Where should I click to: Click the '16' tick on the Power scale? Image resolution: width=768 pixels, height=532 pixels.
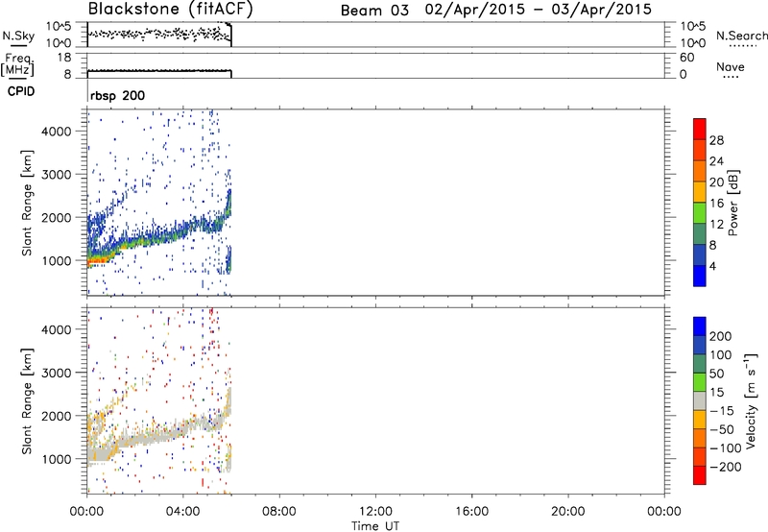point(716,204)
